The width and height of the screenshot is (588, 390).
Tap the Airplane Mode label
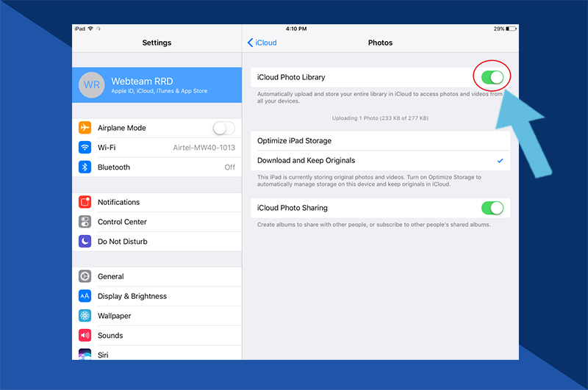click(121, 128)
